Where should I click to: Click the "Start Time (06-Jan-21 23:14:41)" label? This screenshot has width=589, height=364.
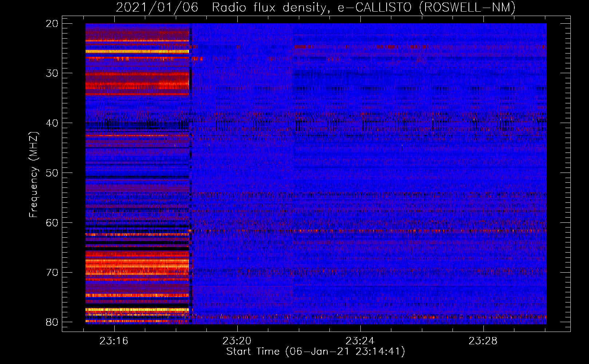click(x=316, y=352)
